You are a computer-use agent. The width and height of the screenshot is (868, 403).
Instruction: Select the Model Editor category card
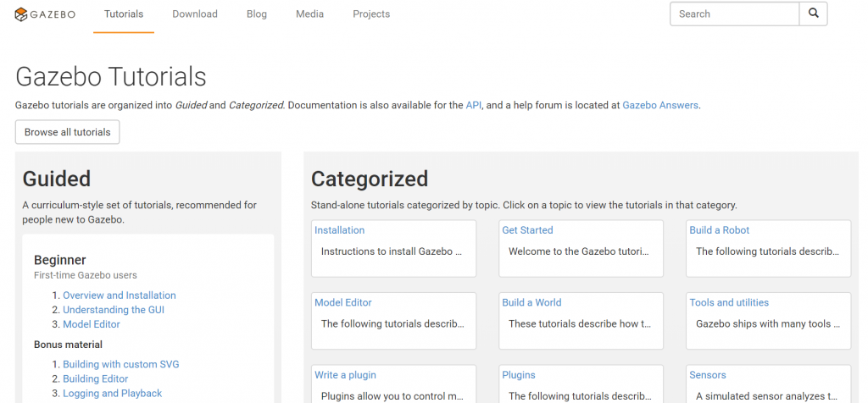343,302
